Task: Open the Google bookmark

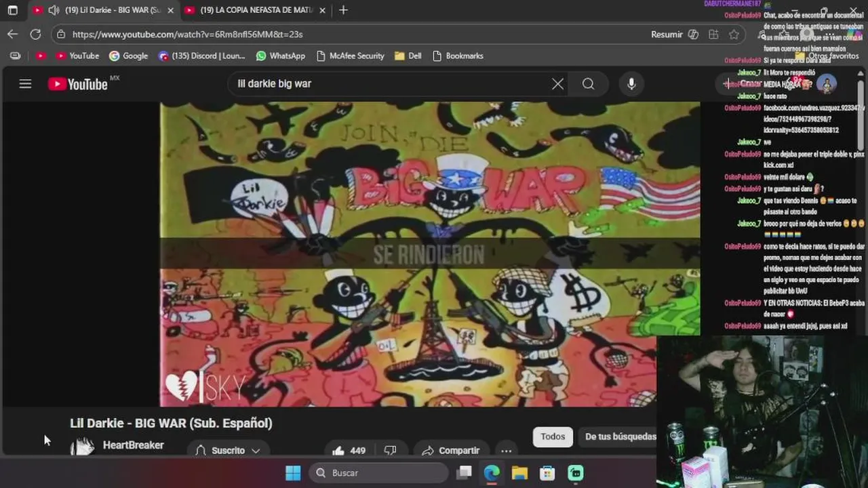Action: [128, 56]
